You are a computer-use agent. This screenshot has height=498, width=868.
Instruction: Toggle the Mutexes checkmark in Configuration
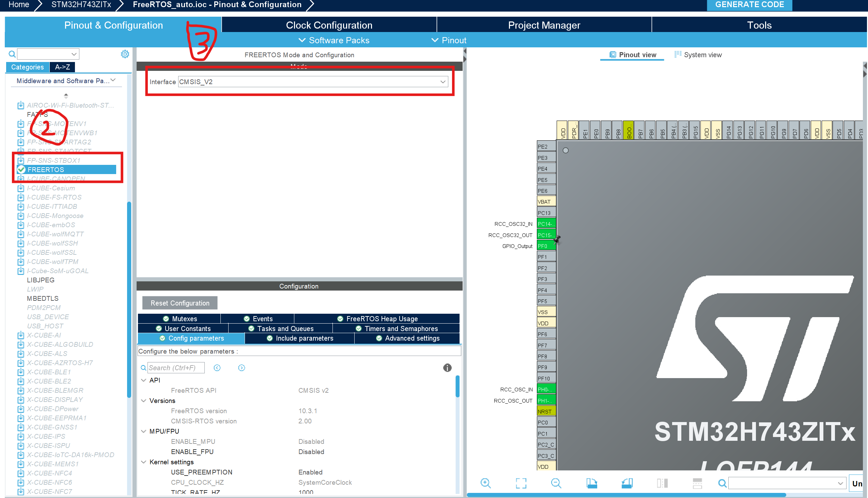tap(166, 318)
